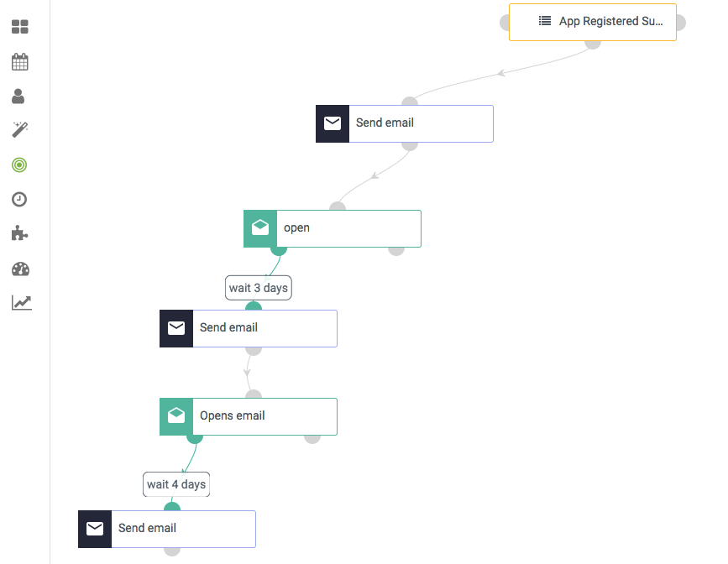The height and width of the screenshot is (564, 728).
Task: Select the 'Opens email' decision node
Action: click(249, 416)
